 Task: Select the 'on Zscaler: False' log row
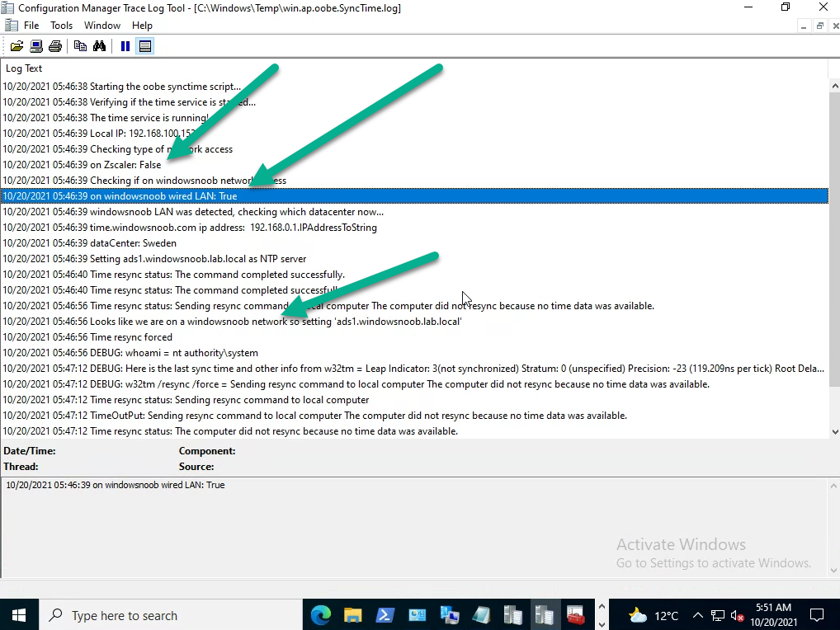(x=415, y=165)
